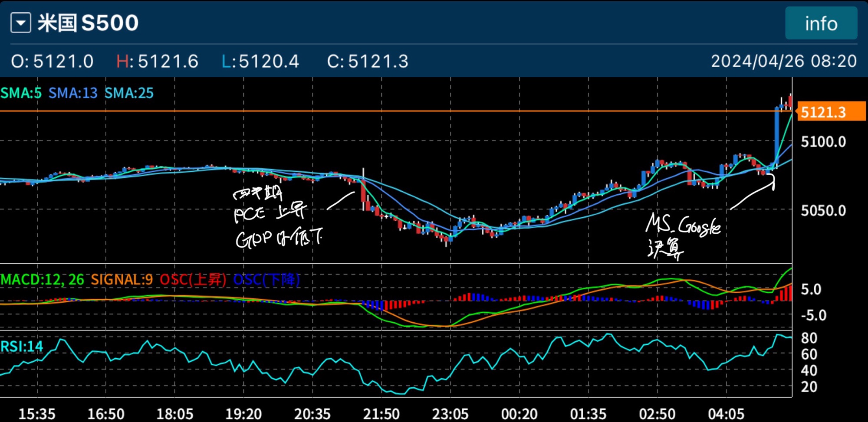Click the high price value H: 5121.6

[x=157, y=61]
